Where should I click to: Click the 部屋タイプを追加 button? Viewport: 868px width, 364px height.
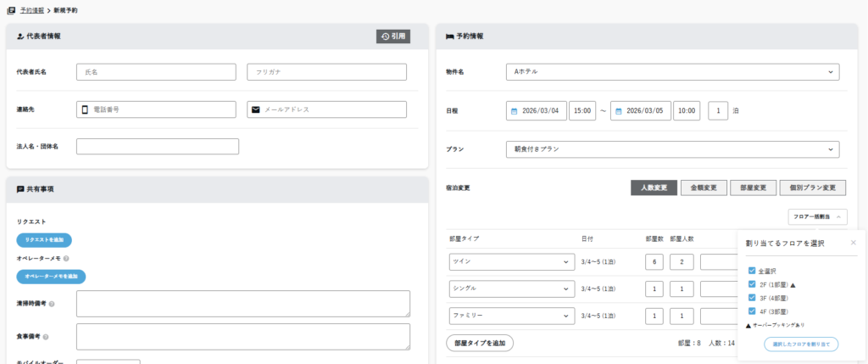(479, 343)
